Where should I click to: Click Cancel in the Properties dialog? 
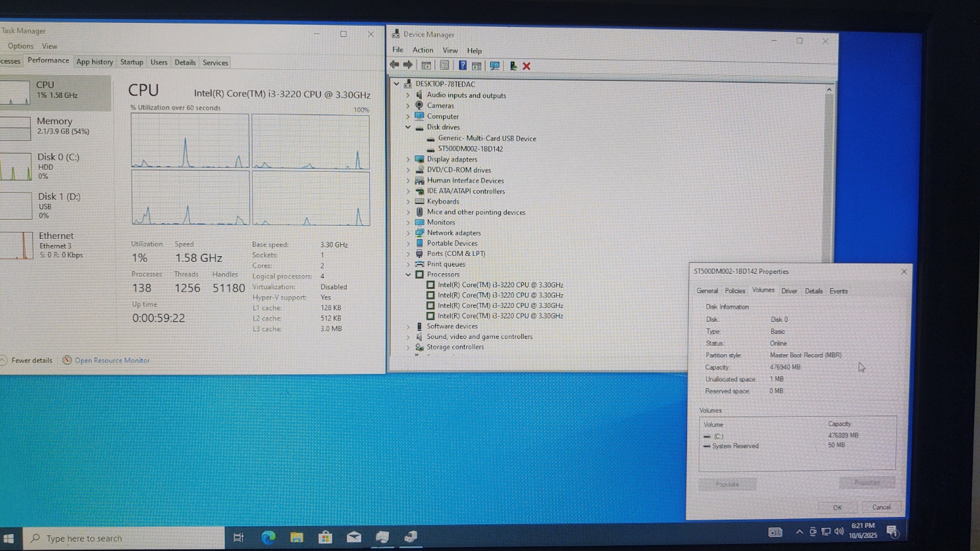click(x=881, y=508)
